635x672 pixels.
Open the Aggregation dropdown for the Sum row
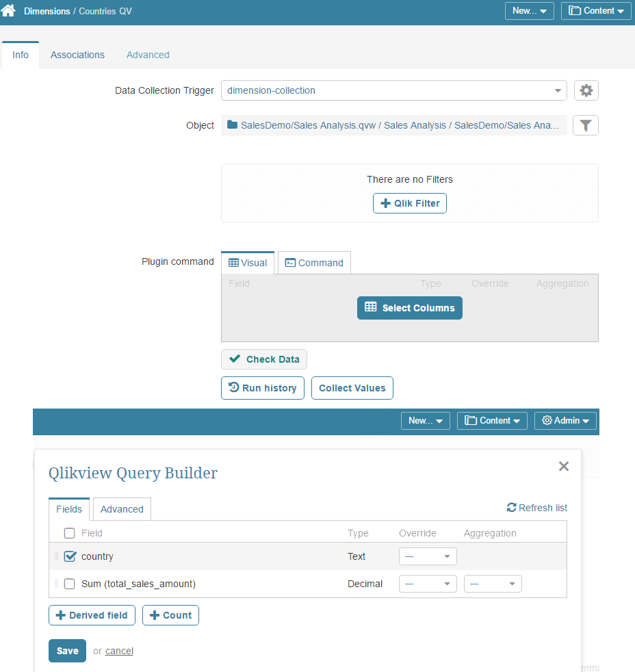pyautogui.click(x=493, y=584)
